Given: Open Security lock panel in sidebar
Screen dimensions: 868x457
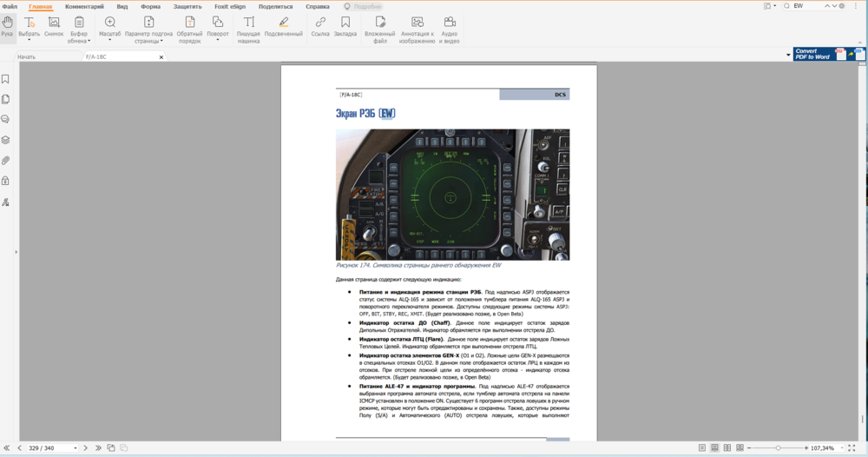Looking at the screenshot, I should coord(5,181).
